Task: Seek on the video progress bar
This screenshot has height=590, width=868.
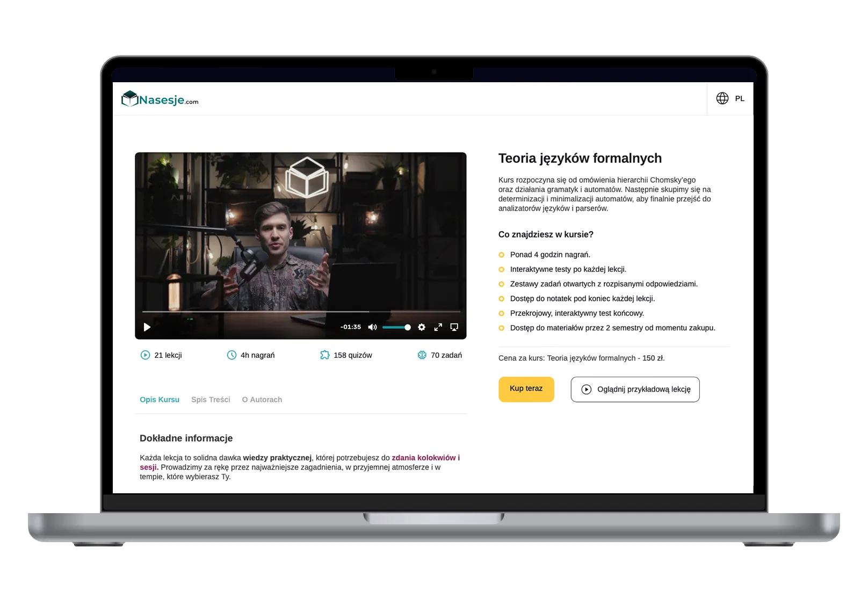Action: [301, 312]
